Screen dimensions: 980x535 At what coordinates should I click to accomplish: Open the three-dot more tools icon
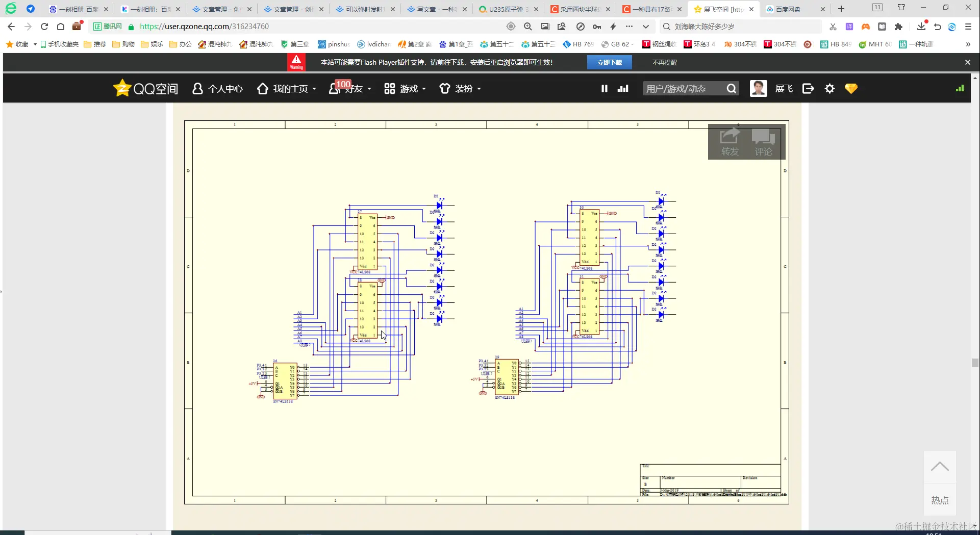(629, 27)
